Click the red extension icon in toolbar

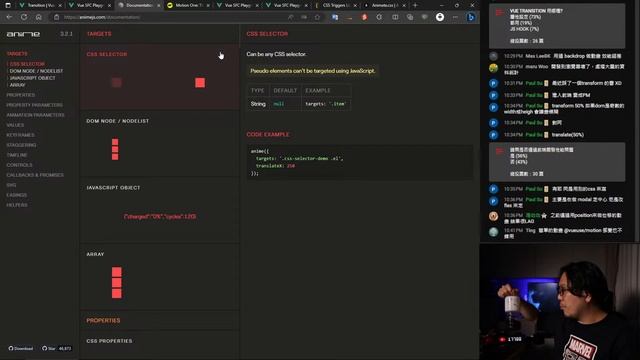(x=364, y=17)
